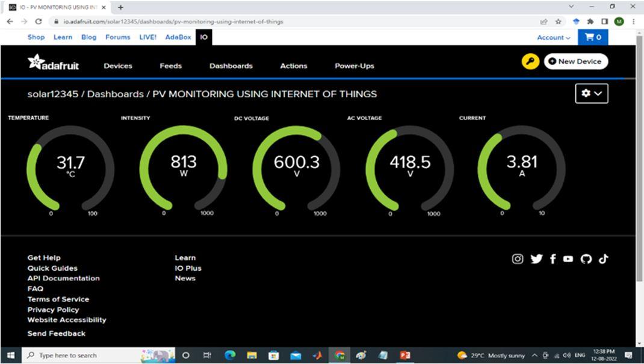
Task: Open the browser extensions puzzle icon
Action: pos(590,21)
